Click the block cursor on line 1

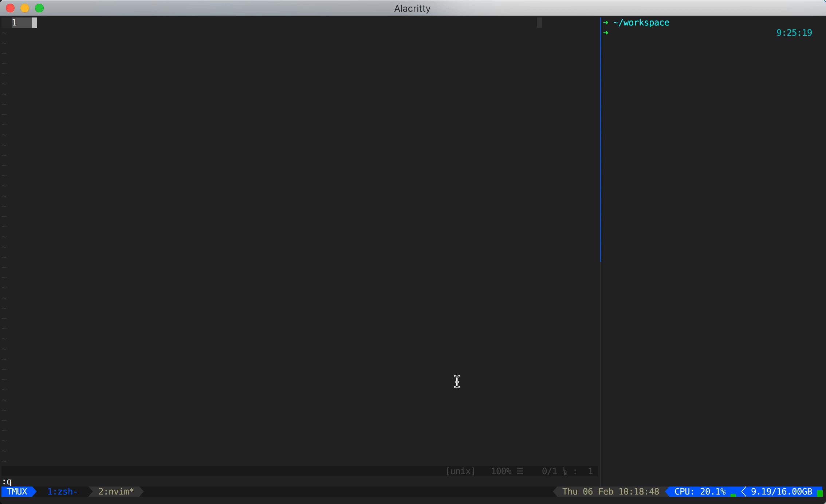pos(35,23)
